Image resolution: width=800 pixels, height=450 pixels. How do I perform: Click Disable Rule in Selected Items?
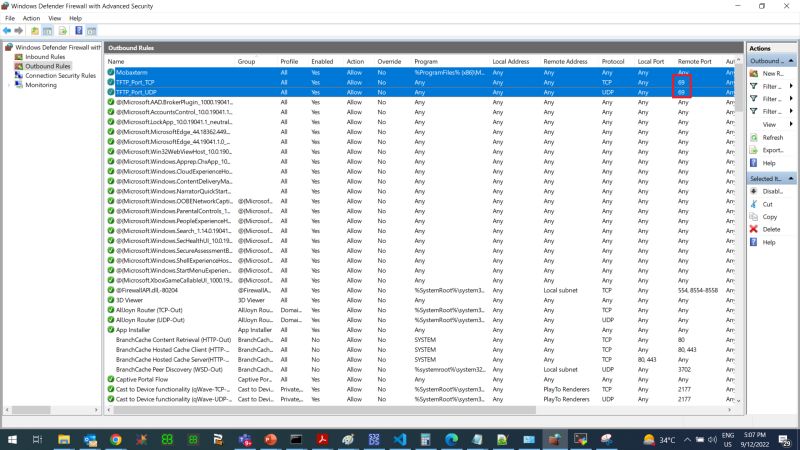[772, 191]
